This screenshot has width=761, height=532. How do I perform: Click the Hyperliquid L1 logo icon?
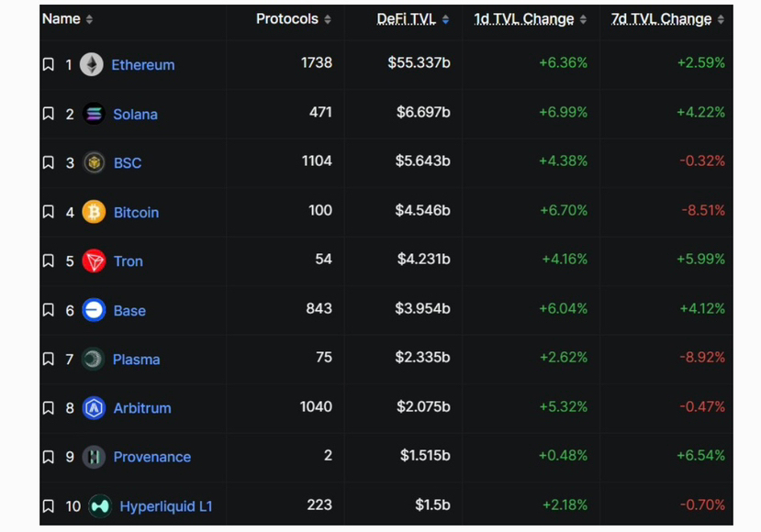click(x=100, y=506)
